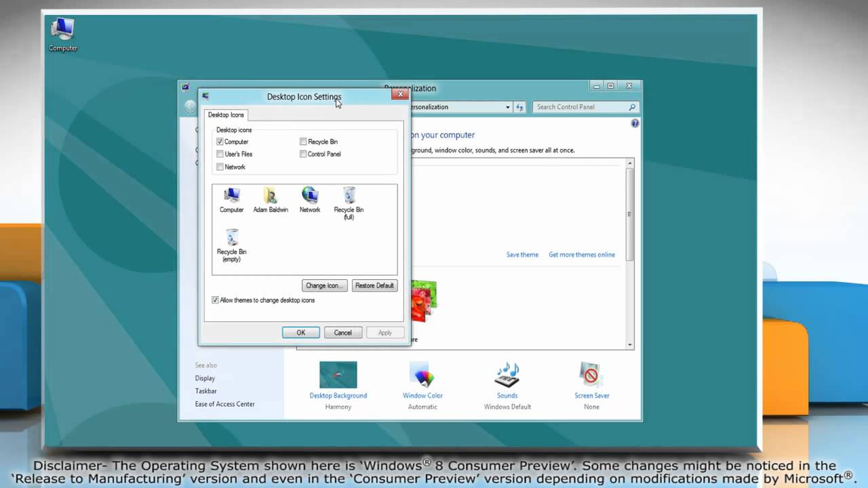The width and height of the screenshot is (868, 488).
Task: Open the Display link under See also
Action: [x=205, y=378]
